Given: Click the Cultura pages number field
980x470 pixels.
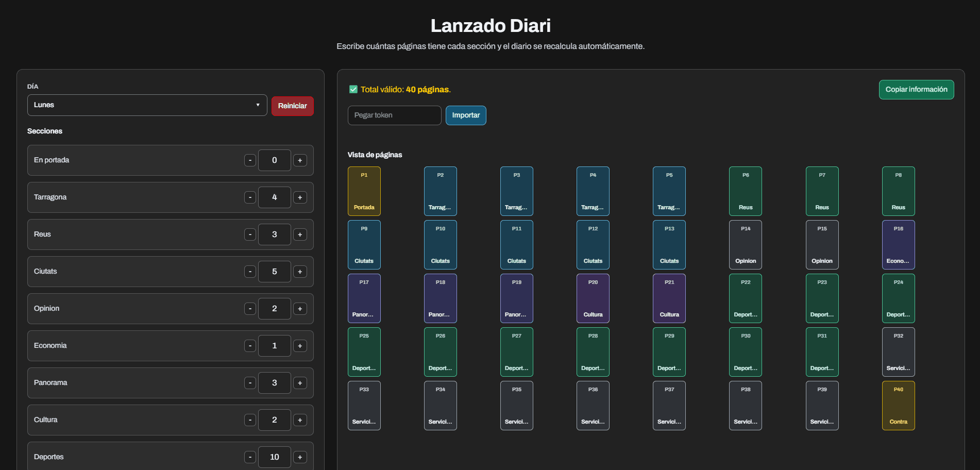Looking at the screenshot, I should (275, 420).
